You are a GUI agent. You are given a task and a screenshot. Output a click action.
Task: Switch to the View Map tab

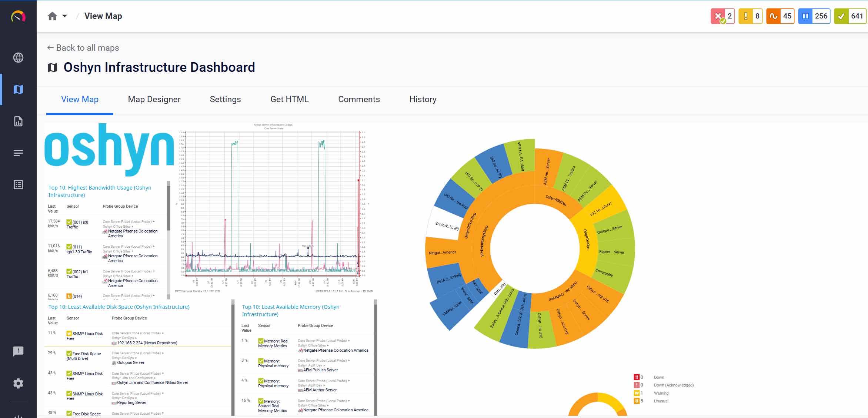(x=80, y=99)
